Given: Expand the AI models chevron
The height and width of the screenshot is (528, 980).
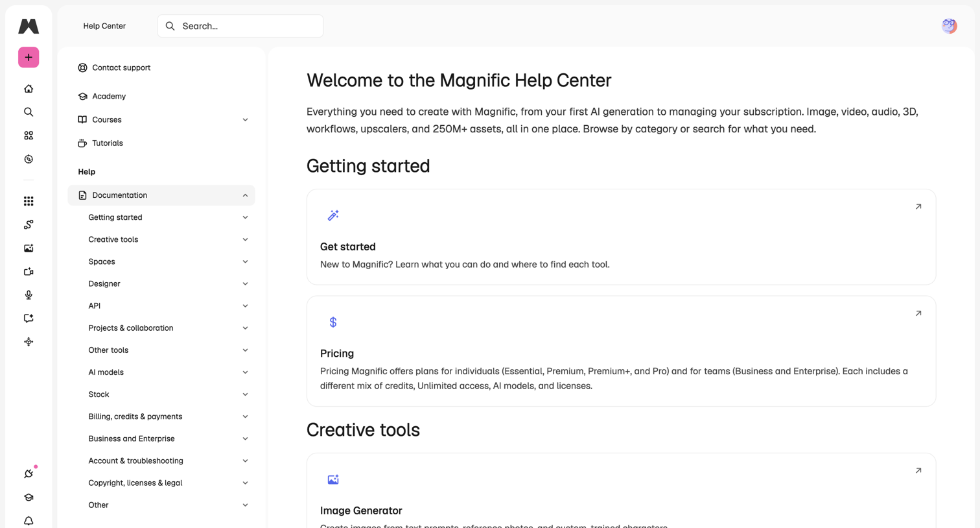Looking at the screenshot, I should [245, 372].
